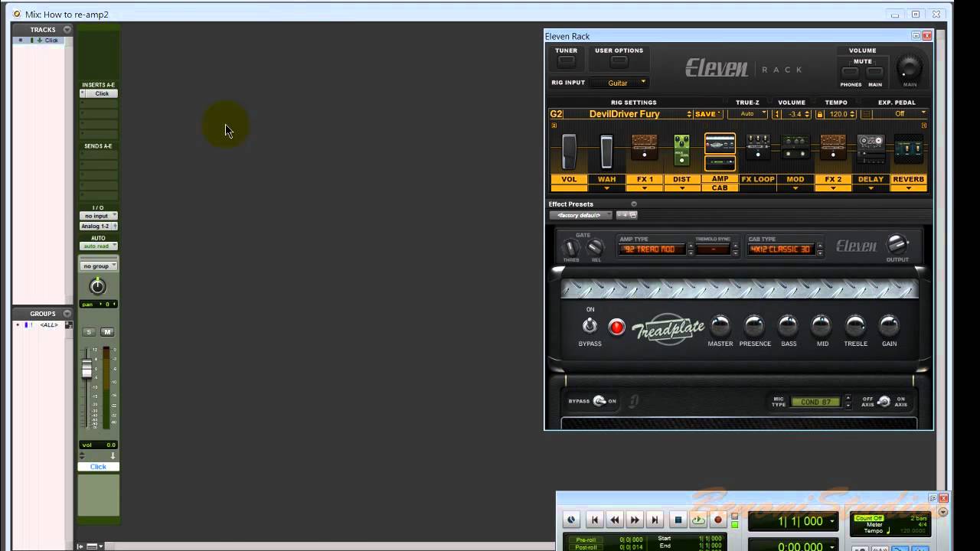Open the auto read automation selector

coord(98,246)
